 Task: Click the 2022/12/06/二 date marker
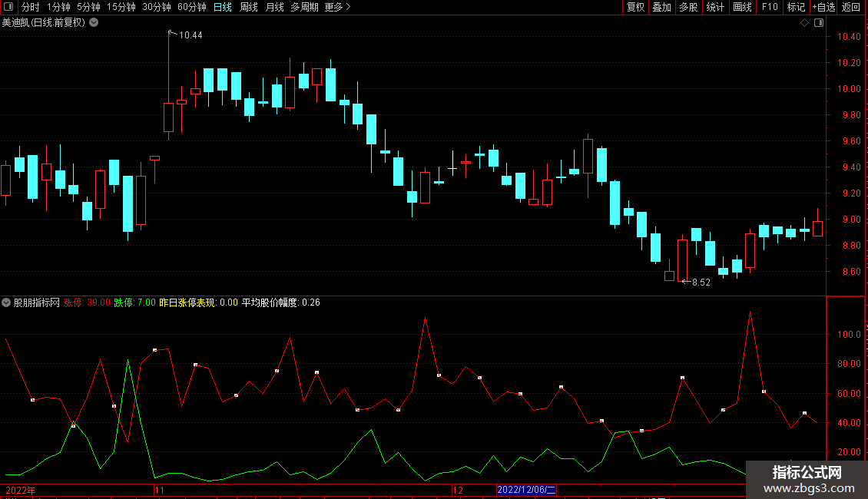[x=526, y=490]
